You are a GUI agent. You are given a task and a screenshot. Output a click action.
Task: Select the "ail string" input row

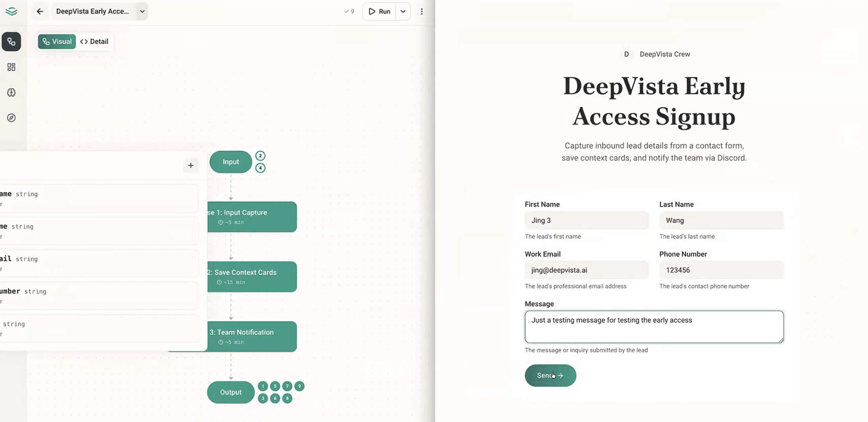point(99,264)
